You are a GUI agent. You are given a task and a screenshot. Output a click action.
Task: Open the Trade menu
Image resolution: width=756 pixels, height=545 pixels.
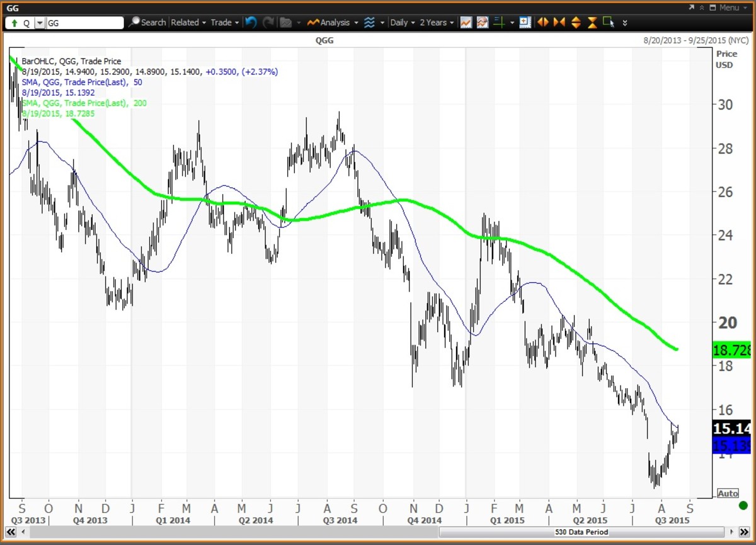[224, 23]
